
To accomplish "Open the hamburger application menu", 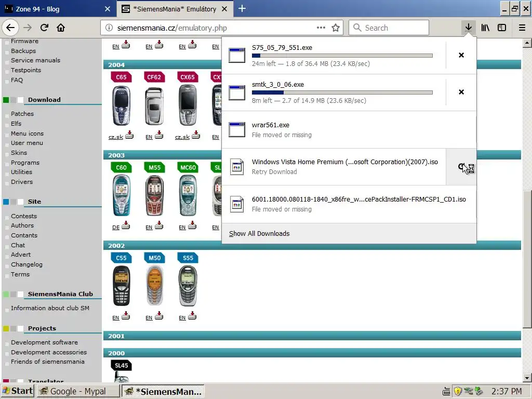I will pos(522,28).
